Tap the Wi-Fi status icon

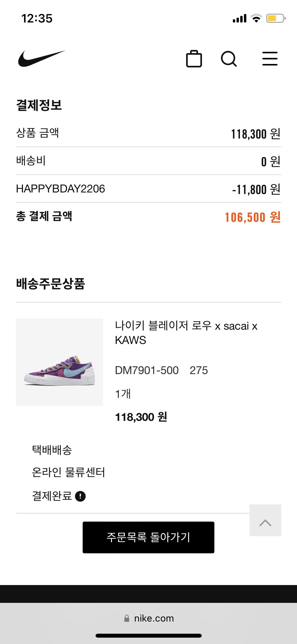(256, 18)
